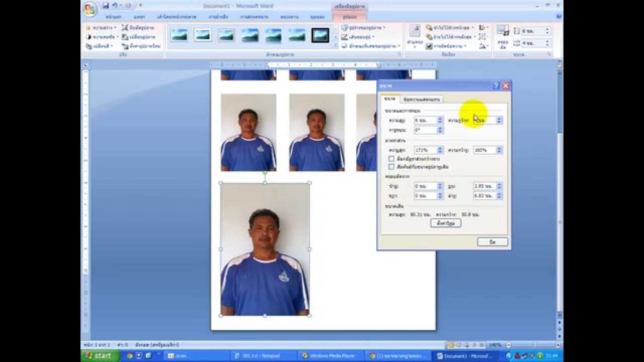Open the Picture Shape dropdown

pos(363,28)
